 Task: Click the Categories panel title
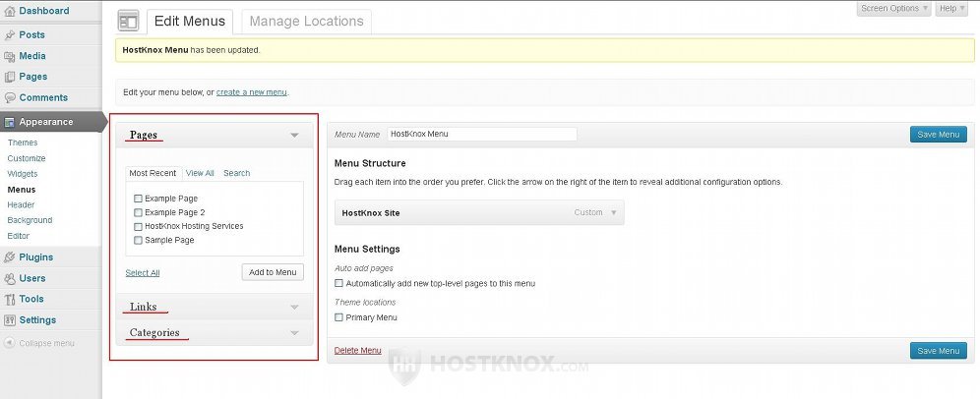click(x=154, y=333)
